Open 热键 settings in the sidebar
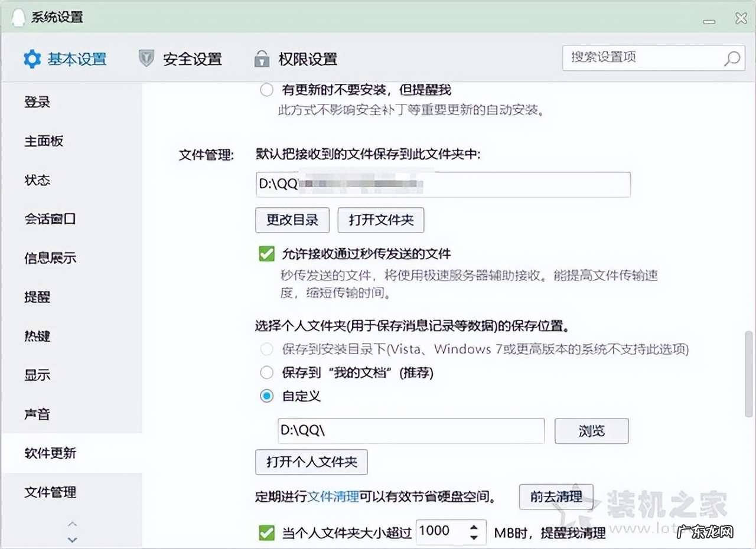The height and width of the screenshot is (549, 756). [x=37, y=336]
